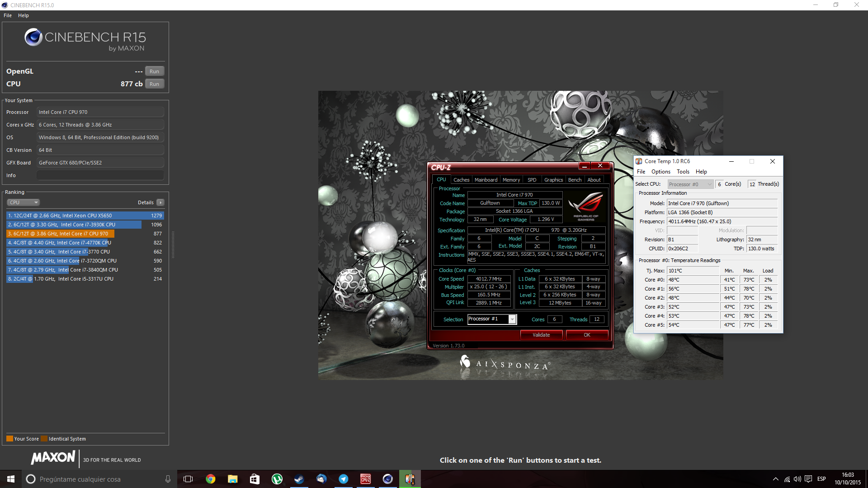Select Xeon CPU X5650 ranking row
This screenshot has width=868, height=488.
pyautogui.click(x=85, y=216)
